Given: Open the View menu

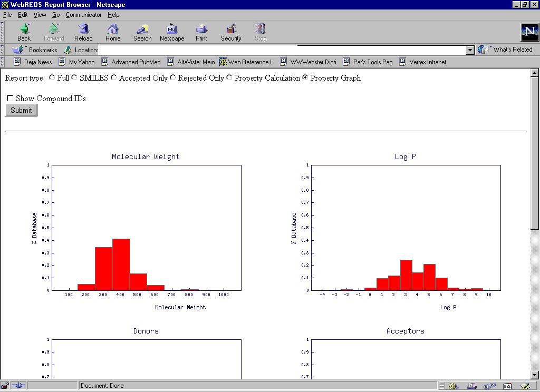Looking at the screenshot, I should coord(40,15).
